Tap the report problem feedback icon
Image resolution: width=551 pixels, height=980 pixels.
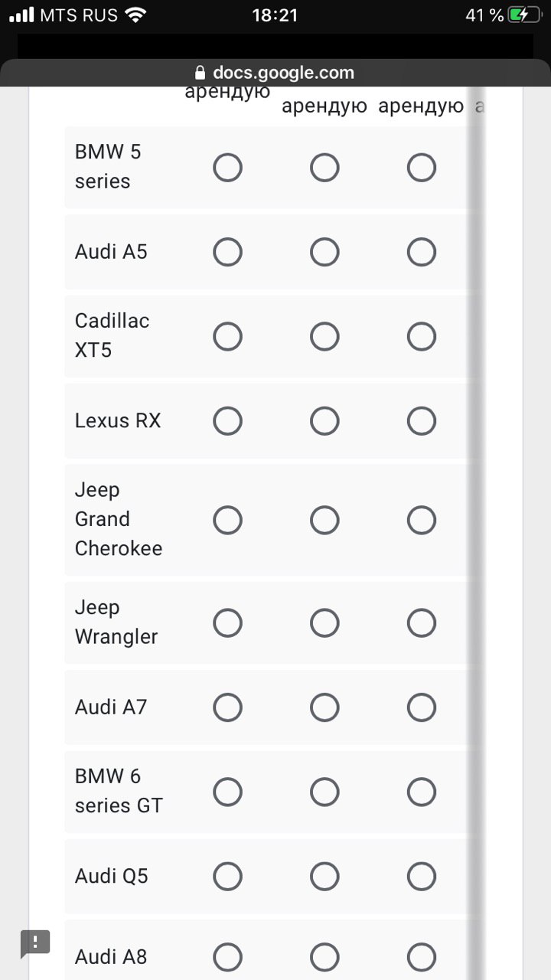point(35,943)
